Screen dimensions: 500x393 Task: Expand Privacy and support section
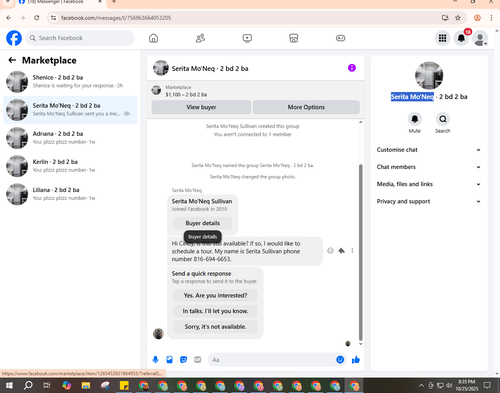429,201
